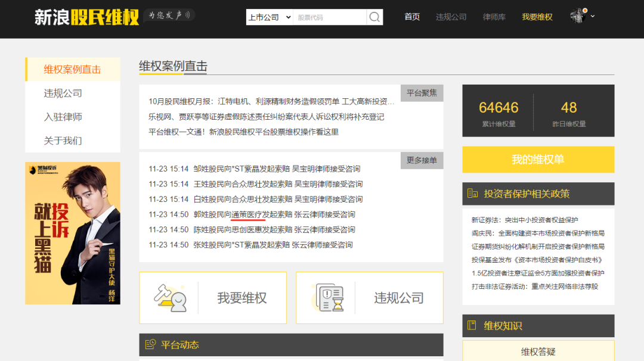Focus the 股票代码 search input
644x361 pixels.
pos(329,17)
